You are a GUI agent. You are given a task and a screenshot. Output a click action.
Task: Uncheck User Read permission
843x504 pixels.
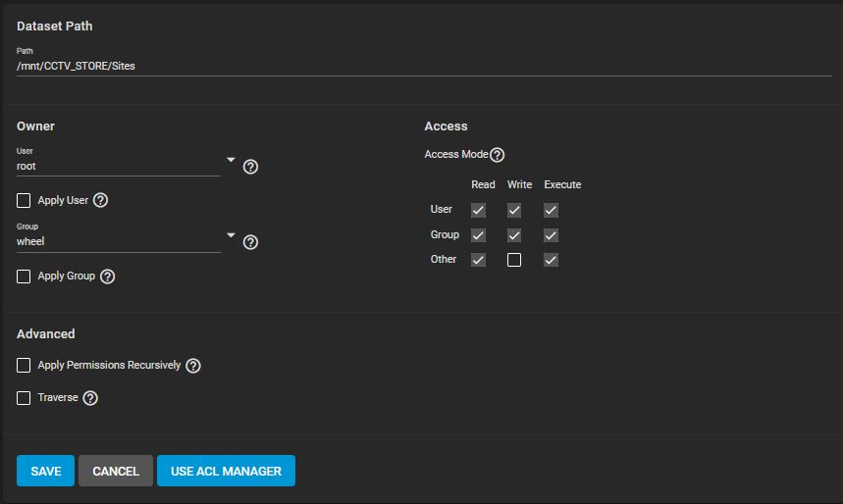tap(479, 210)
